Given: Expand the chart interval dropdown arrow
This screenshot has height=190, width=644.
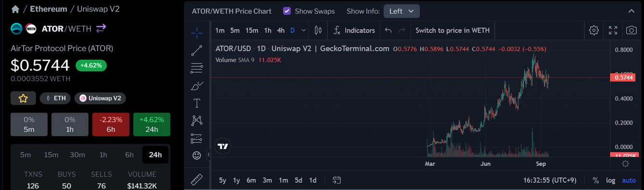Looking at the screenshot, I should pyautogui.click(x=303, y=30).
